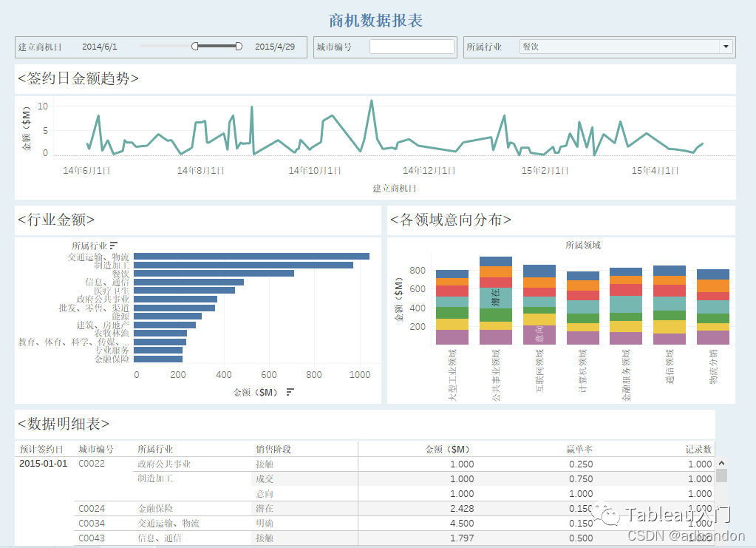The image size is (756, 548).
Task: Click amount value 1.797
Action: (x=462, y=538)
